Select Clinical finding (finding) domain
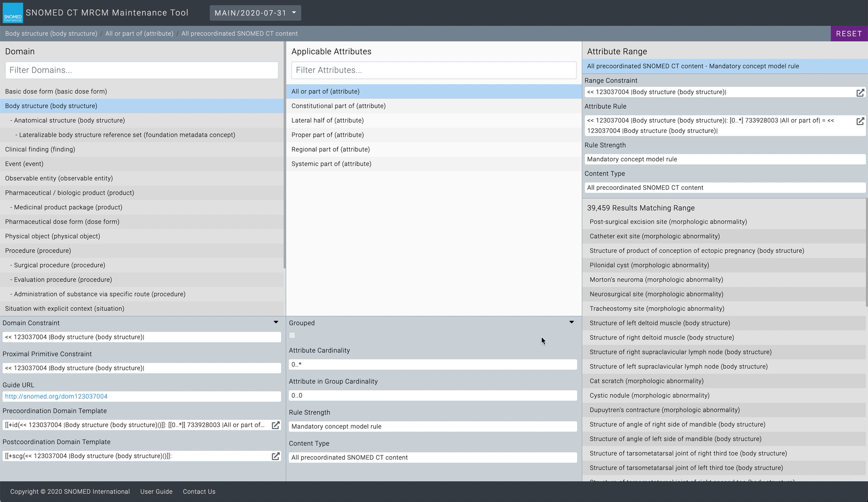The image size is (868, 502). [142, 149]
